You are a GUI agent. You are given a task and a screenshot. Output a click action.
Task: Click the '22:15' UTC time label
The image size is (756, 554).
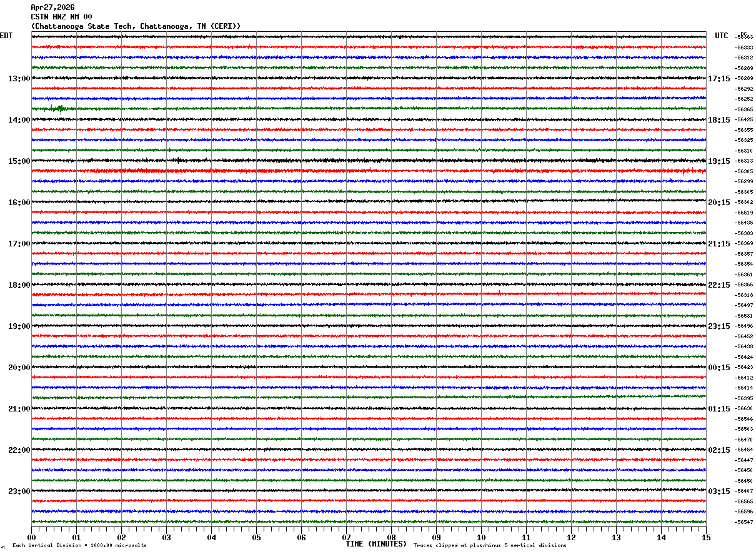(719, 285)
